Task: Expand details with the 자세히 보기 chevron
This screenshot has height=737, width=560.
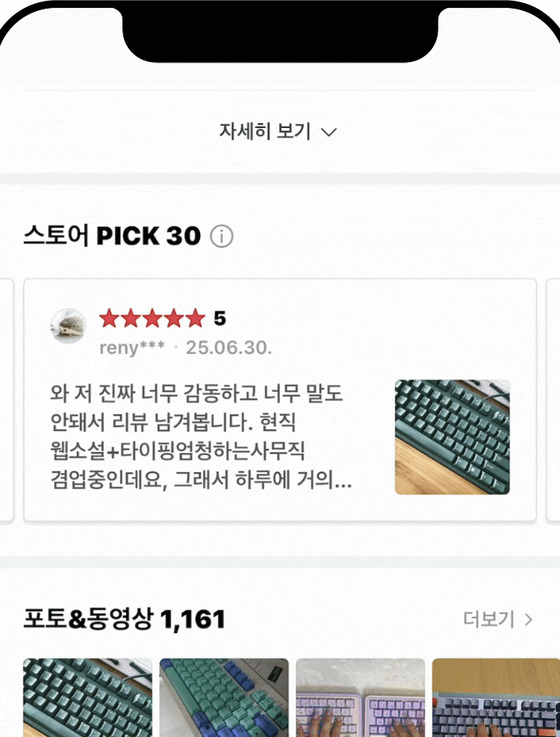Action: click(x=329, y=133)
